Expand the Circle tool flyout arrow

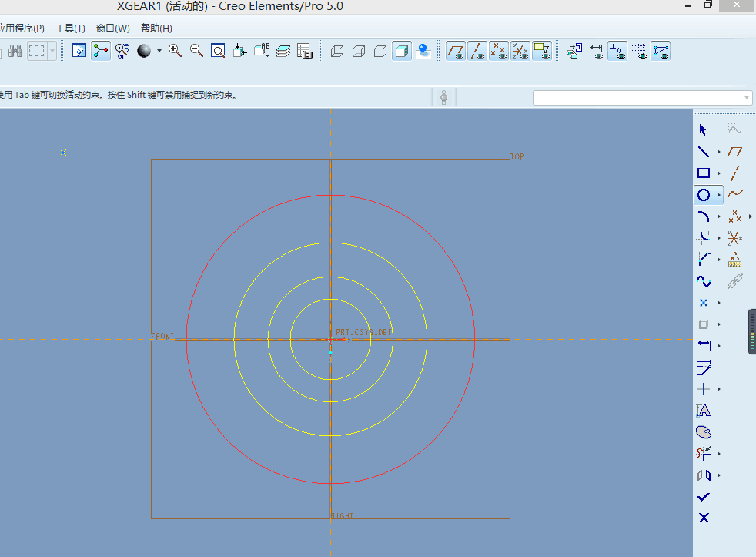pos(719,196)
